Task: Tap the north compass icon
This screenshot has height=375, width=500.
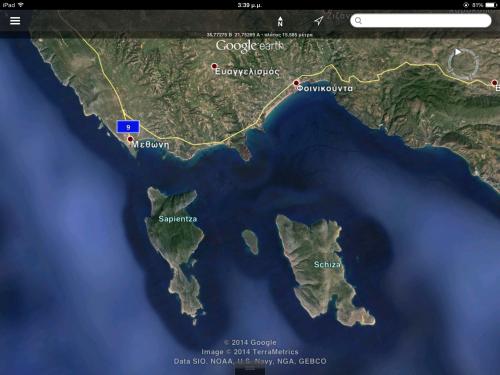Action: coord(280,21)
